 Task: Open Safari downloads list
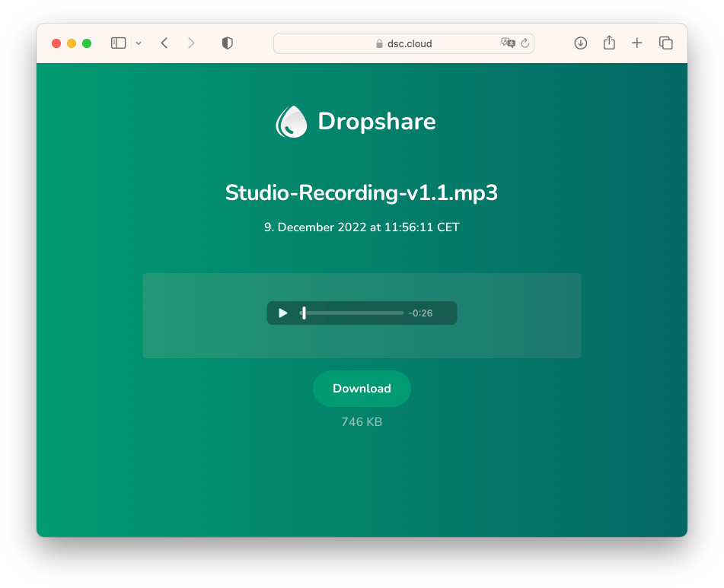pos(580,43)
